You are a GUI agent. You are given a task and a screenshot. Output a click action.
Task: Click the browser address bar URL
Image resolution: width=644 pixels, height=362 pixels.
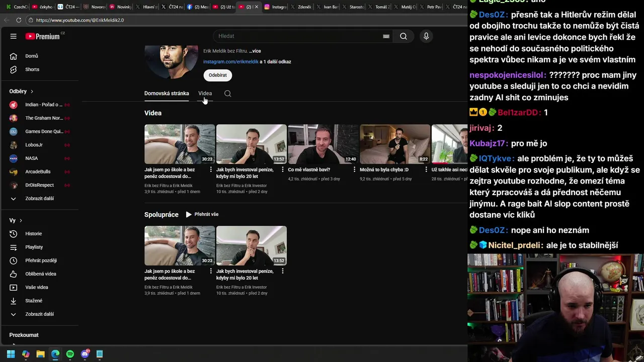[80, 20]
